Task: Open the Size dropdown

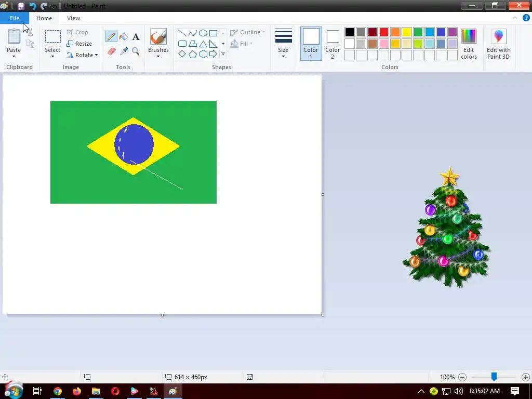Action: click(283, 44)
